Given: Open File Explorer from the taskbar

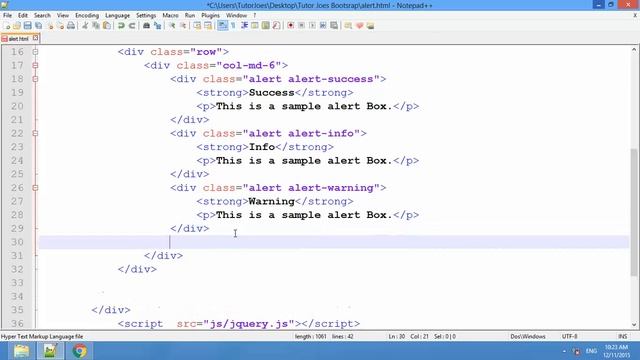Looking at the screenshot, I should pyautogui.click(x=21, y=351).
